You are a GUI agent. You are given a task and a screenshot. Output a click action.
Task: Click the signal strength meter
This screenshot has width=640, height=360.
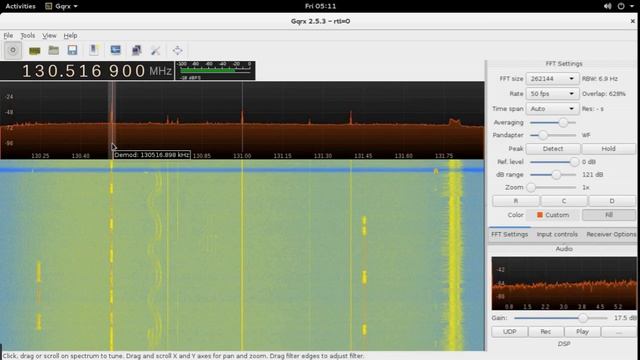point(215,71)
